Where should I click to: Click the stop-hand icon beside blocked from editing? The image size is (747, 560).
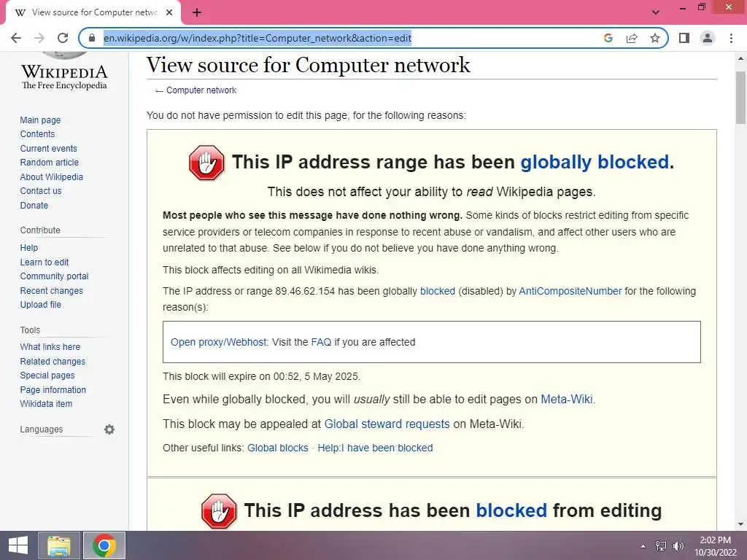pos(219,511)
